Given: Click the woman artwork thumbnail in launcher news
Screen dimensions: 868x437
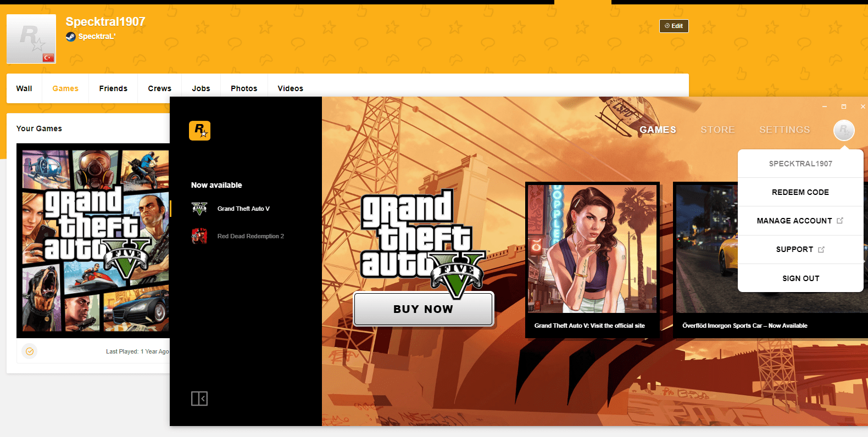Looking at the screenshot, I should [592, 248].
